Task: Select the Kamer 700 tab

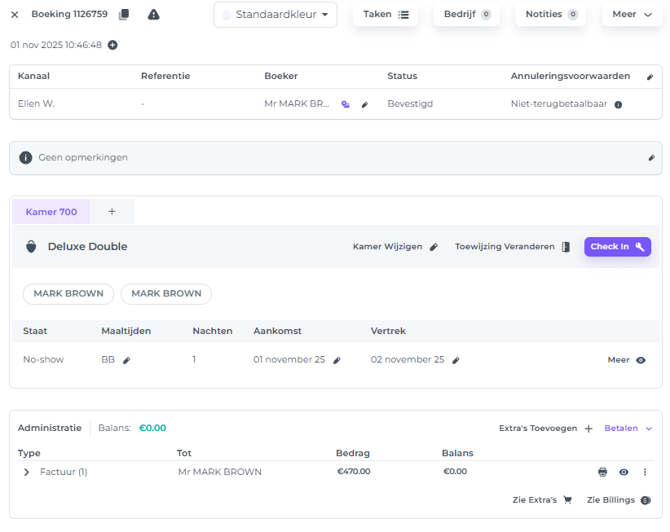Action: [x=51, y=212]
